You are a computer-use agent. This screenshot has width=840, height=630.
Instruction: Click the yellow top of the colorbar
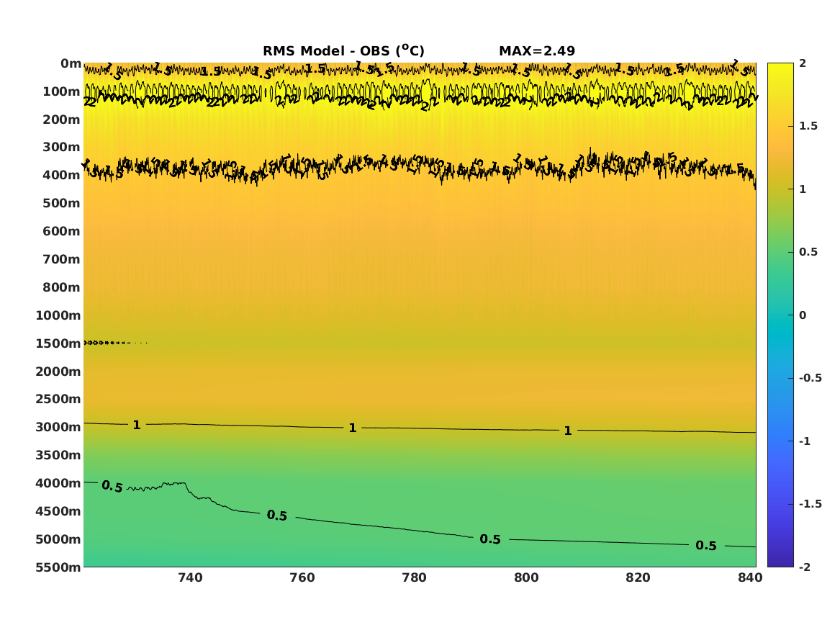coord(780,68)
